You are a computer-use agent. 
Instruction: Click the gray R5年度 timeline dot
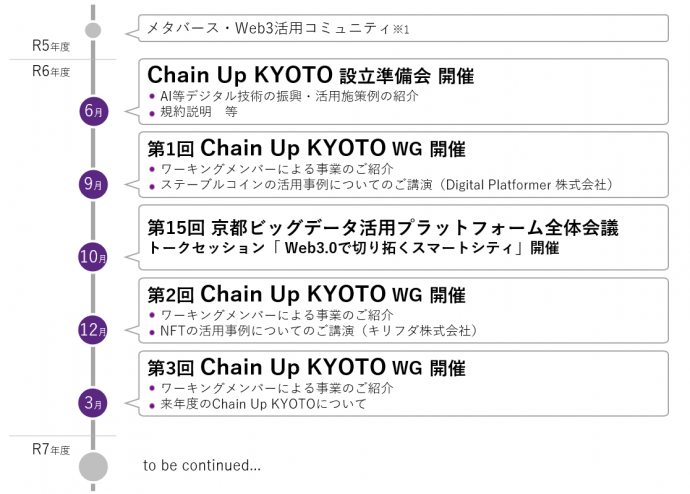[93, 29]
